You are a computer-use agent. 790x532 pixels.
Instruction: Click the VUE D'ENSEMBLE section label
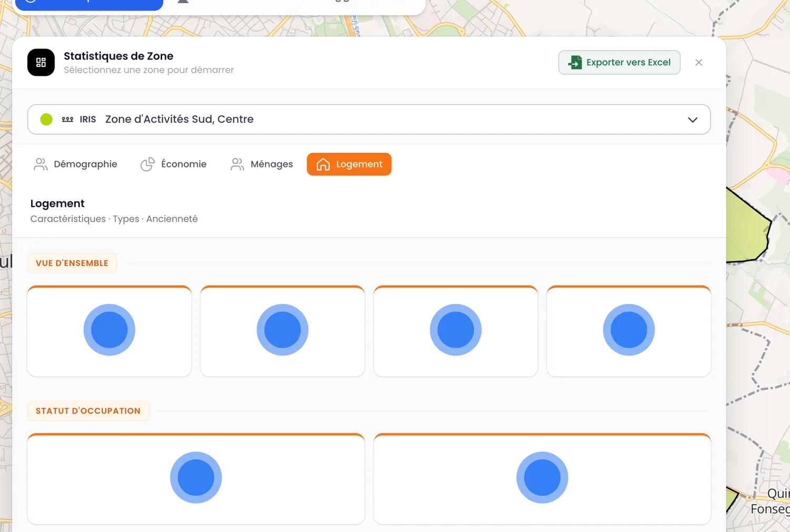pyautogui.click(x=72, y=263)
